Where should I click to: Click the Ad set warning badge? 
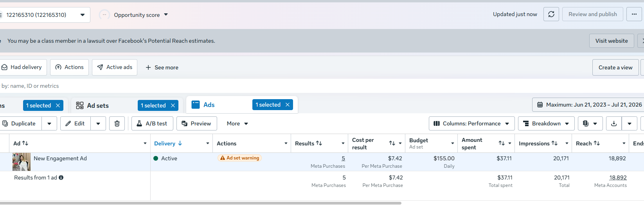pyautogui.click(x=239, y=158)
